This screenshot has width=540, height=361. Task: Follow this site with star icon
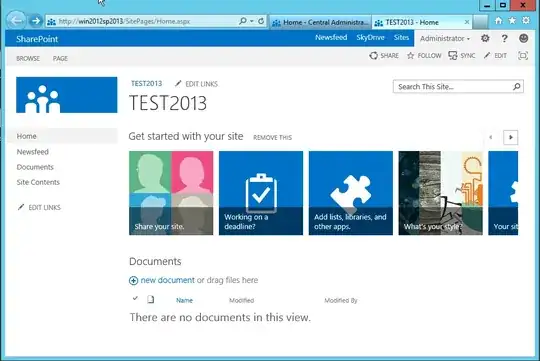tap(411, 56)
